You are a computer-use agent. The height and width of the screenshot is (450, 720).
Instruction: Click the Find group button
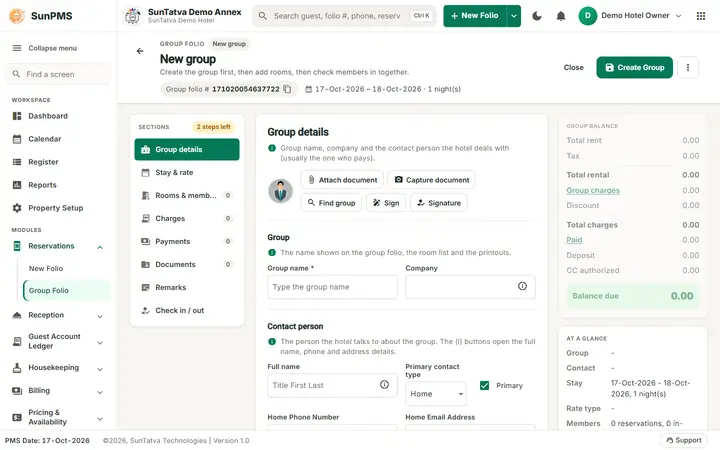(331, 202)
